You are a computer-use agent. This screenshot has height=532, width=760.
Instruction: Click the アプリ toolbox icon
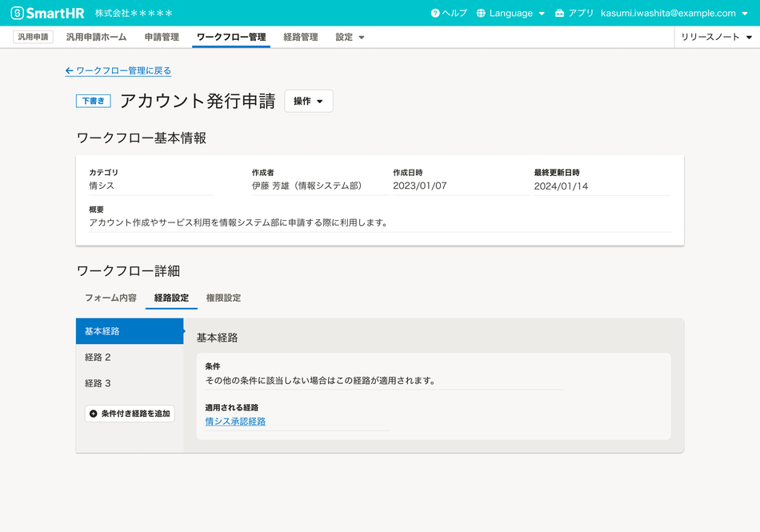coord(559,13)
